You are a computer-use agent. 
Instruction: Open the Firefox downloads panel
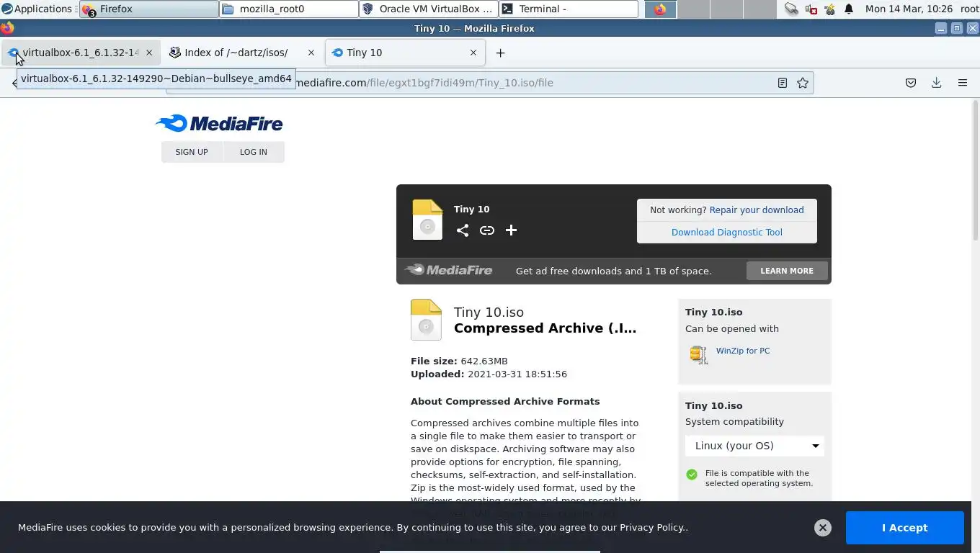click(x=936, y=83)
